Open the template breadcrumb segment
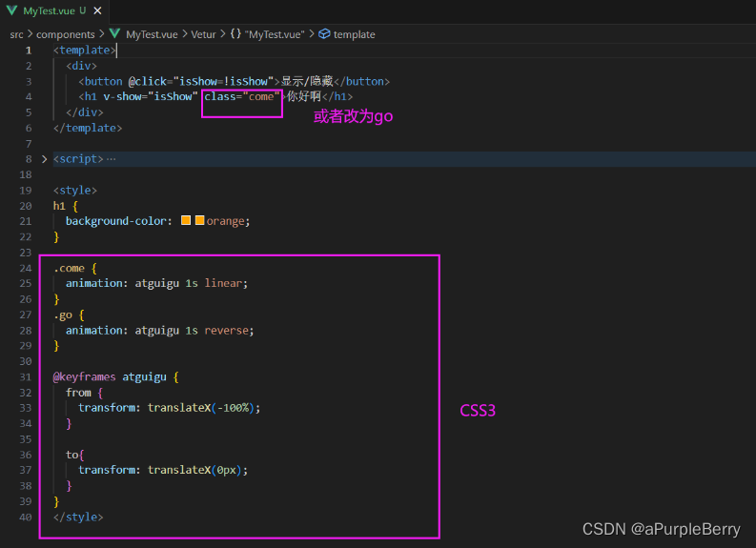756x548 pixels. (x=355, y=34)
